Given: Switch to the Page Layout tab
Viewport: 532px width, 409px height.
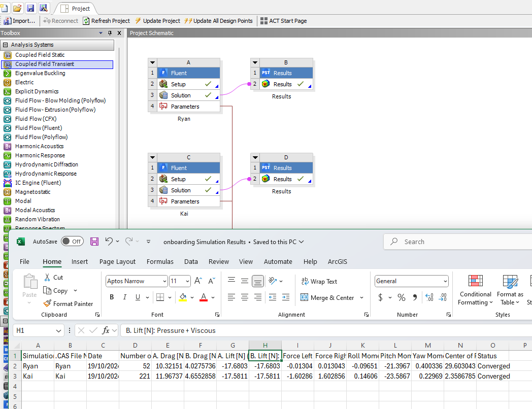Looking at the screenshot, I should point(117,261).
